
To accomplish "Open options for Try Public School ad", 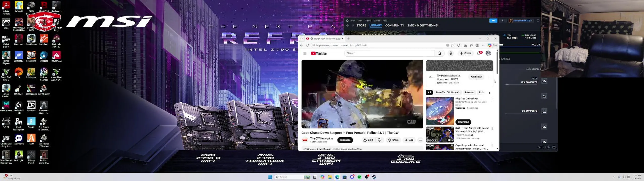I will click(489, 77).
